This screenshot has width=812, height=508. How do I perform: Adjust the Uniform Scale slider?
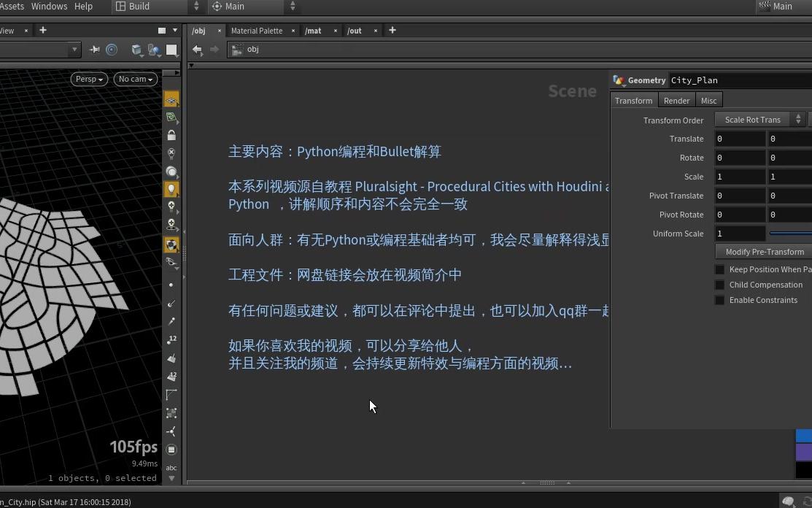[x=790, y=234]
